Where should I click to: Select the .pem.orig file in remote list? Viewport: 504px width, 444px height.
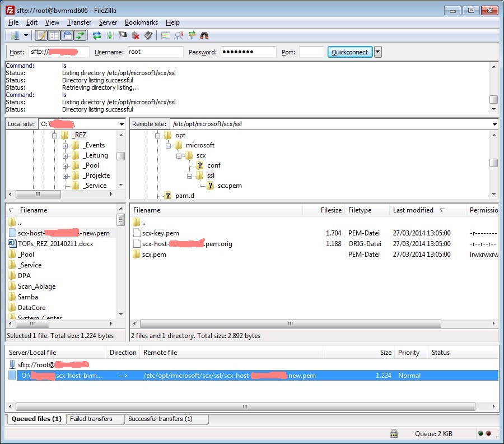(x=187, y=244)
